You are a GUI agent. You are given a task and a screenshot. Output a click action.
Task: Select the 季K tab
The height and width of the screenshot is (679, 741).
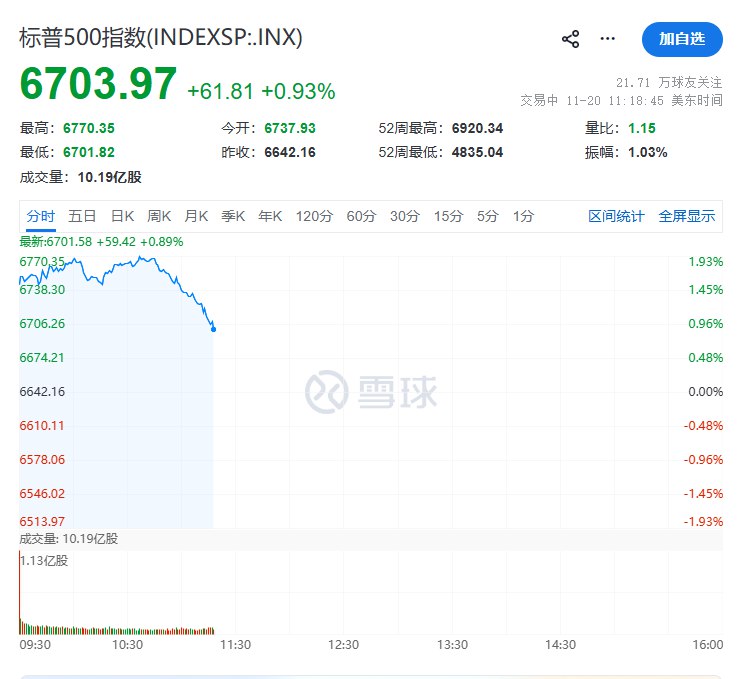tap(233, 216)
